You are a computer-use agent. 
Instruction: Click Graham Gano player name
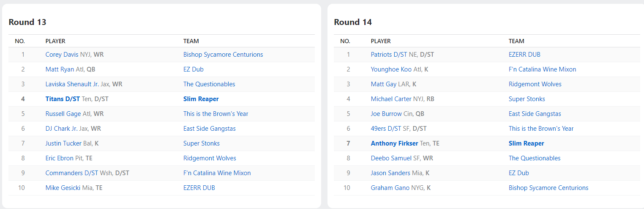[390, 188]
